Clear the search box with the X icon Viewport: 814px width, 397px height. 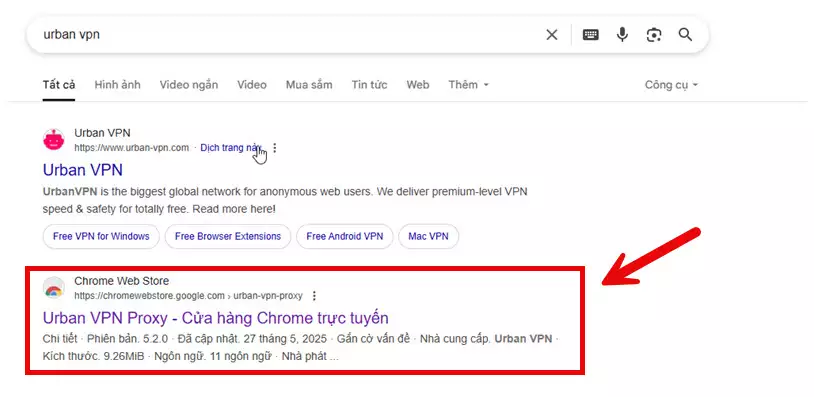pyautogui.click(x=551, y=35)
